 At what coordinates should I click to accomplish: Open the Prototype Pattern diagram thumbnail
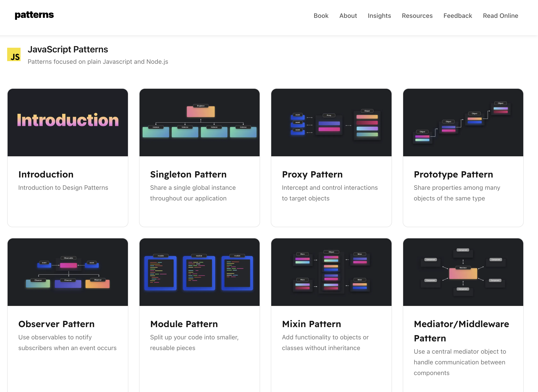[x=463, y=122]
